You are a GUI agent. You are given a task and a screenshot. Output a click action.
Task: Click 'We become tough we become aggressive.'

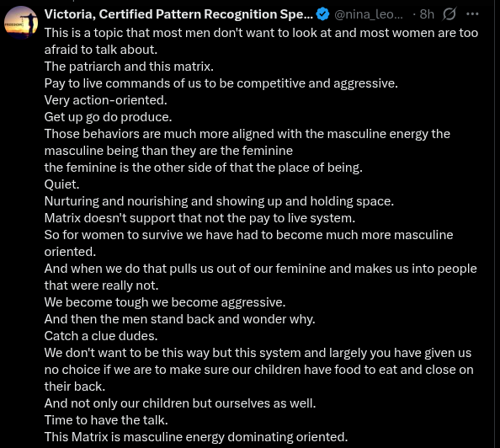click(x=165, y=302)
